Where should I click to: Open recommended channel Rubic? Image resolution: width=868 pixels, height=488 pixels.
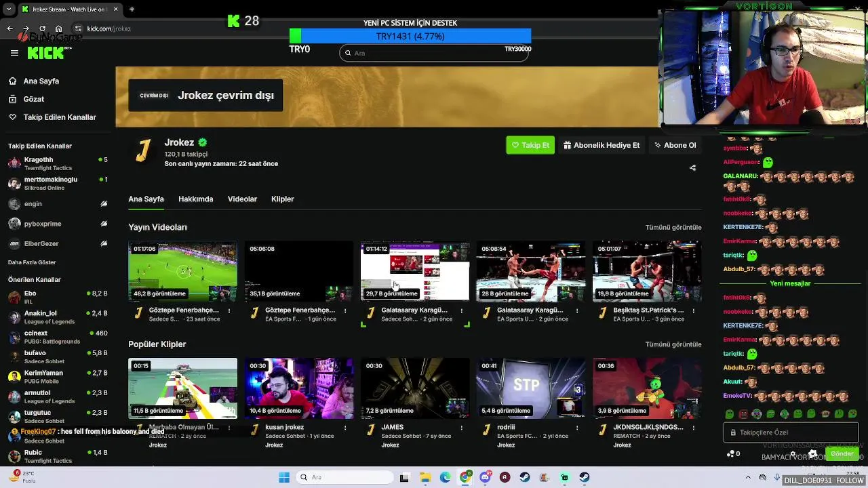click(58, 456)
